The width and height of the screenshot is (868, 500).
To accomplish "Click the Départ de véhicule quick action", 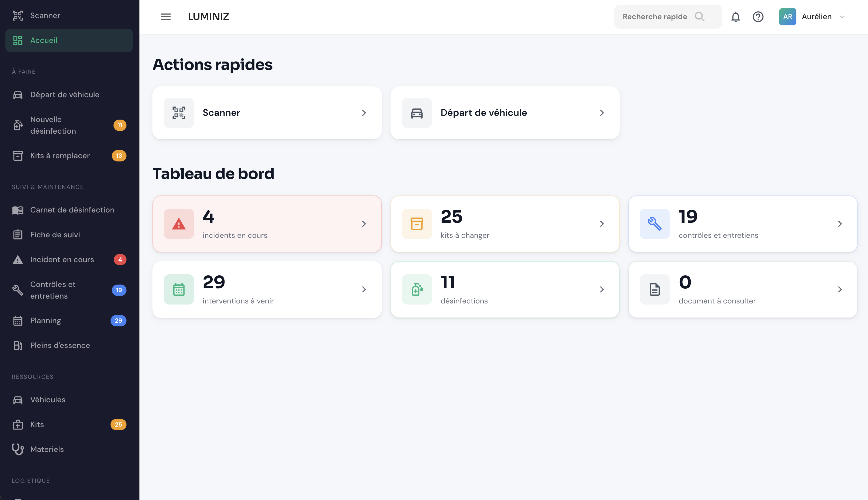I will 505,113.
